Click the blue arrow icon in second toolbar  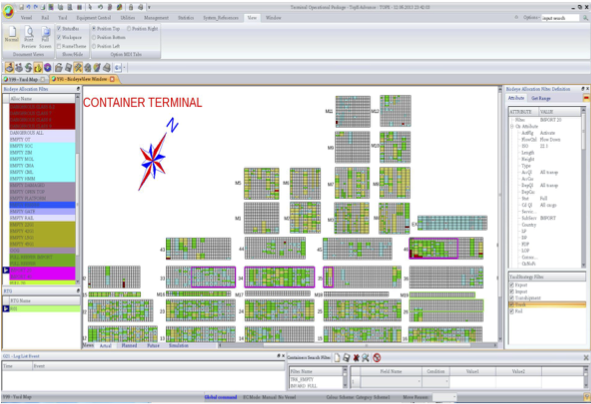tap(118, 68)
